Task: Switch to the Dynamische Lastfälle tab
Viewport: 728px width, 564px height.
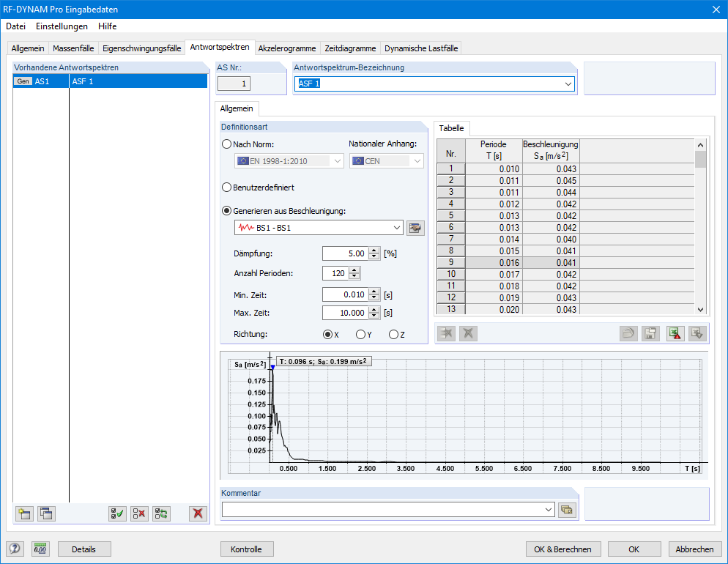Action: pyautogui.click(x=421, y=48)
